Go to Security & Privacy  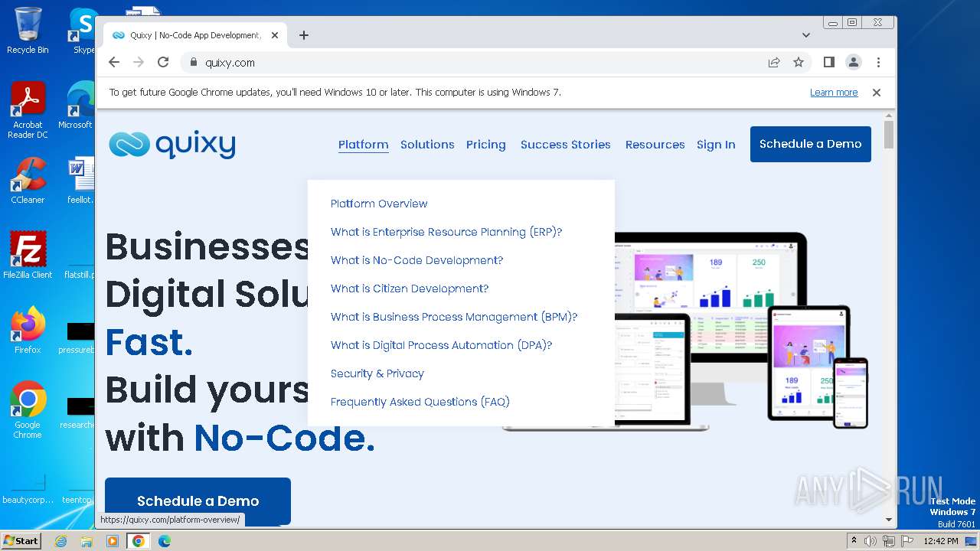pyautogui.click(x=377, y=373)
